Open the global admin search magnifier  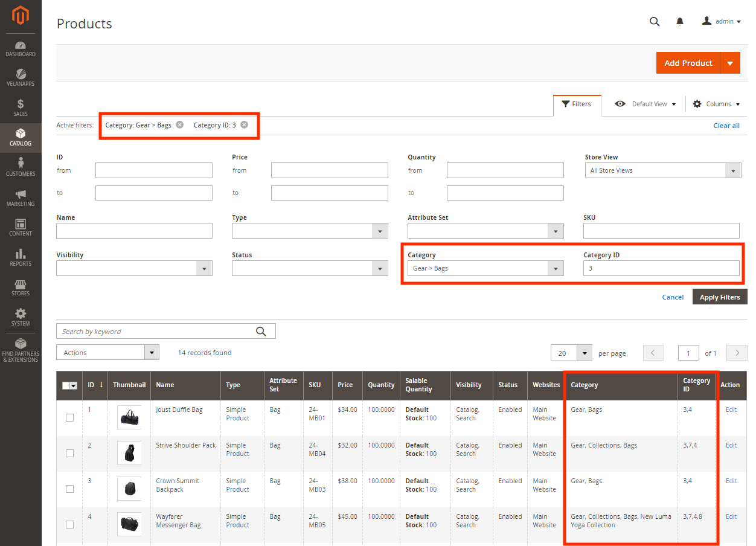click(655, 21)
